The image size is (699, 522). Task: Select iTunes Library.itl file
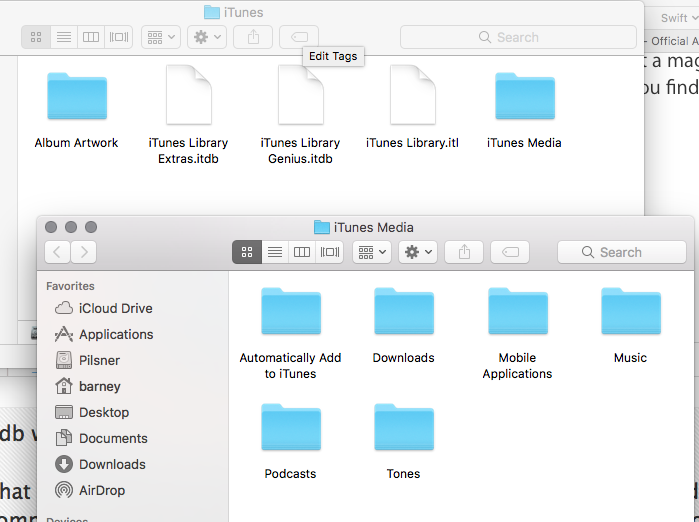[x=412, y=107]
